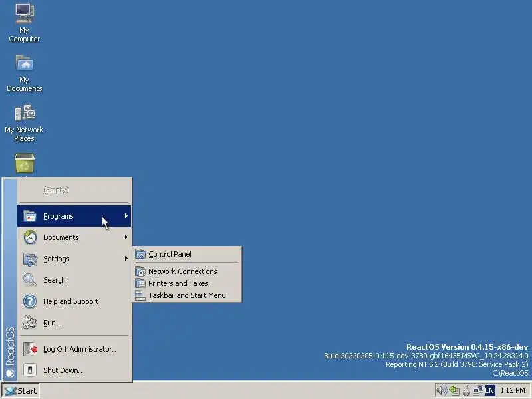Click the Start button
532x399 pixels.
21,391
